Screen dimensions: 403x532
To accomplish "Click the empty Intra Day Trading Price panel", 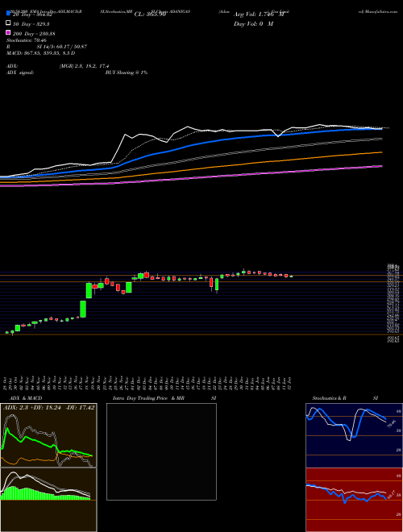I will tap(161, 451).
